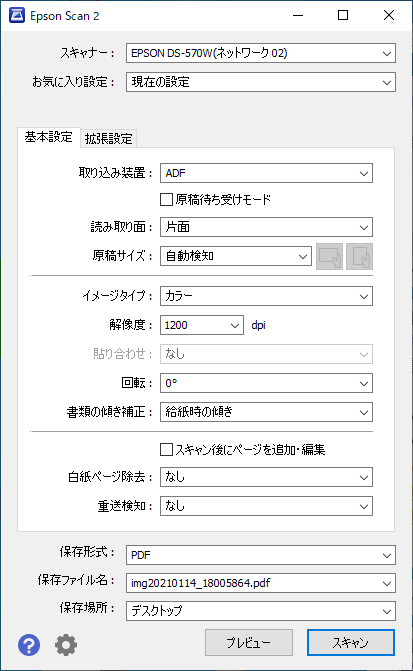The height and width of the screenshot is (671, 413).
Task: Click the Epson Scan 2 title bar icon
Action: [17, 16]
